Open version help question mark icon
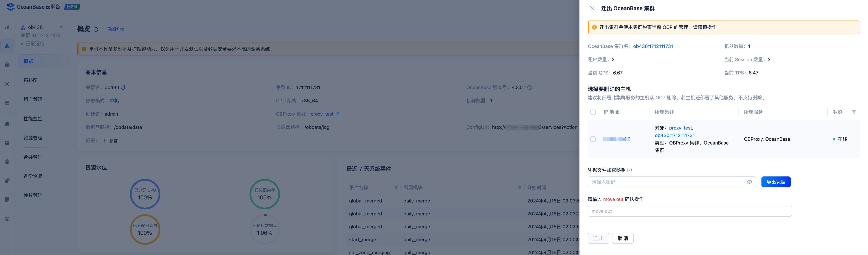The width and height of the screenshot is (868, 255). click(x=530, y=87)
